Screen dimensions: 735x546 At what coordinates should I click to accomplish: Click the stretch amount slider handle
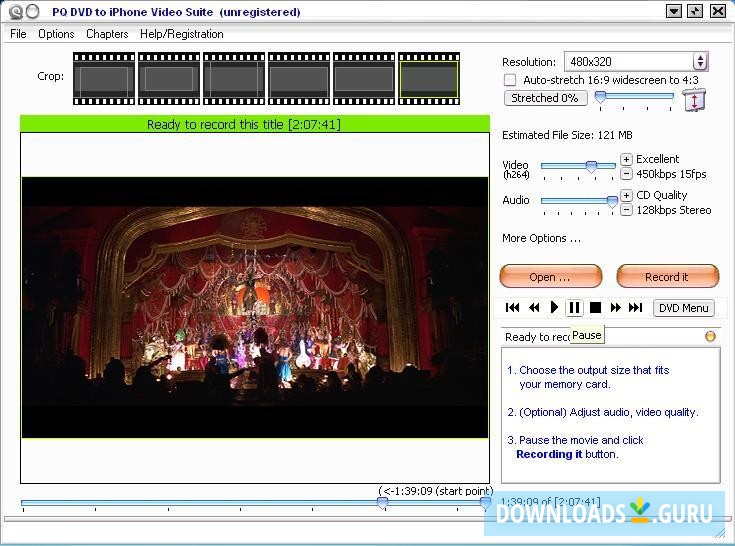(600, 97)
